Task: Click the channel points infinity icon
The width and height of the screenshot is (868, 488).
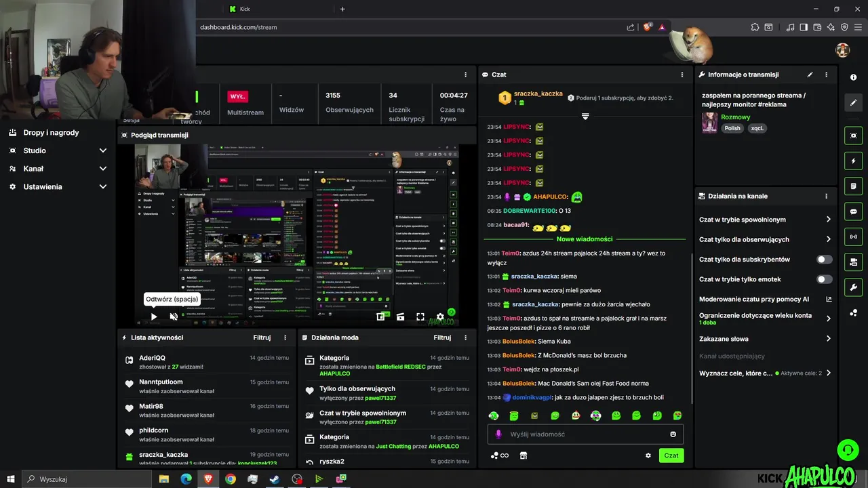Action: [x=500, y=455]
